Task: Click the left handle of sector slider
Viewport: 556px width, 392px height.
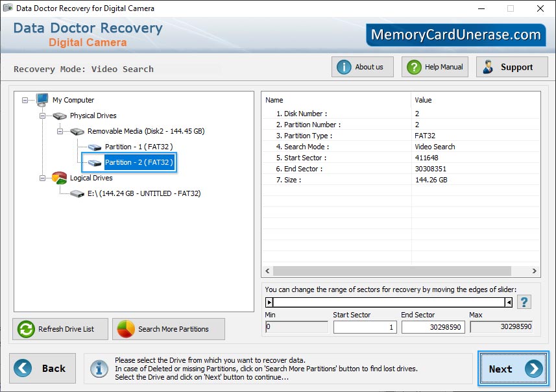Action: pos(269,302)
